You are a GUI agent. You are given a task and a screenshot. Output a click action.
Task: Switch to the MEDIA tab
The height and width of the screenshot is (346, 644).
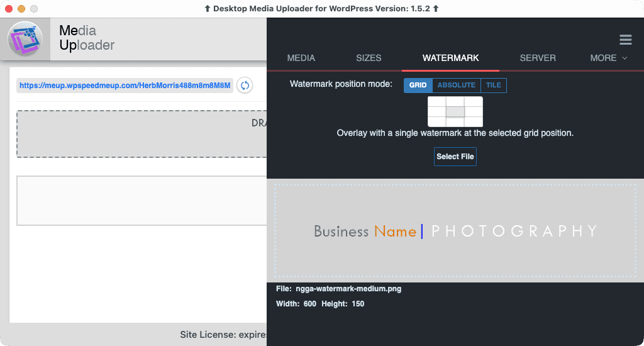[x=301, y=58]
